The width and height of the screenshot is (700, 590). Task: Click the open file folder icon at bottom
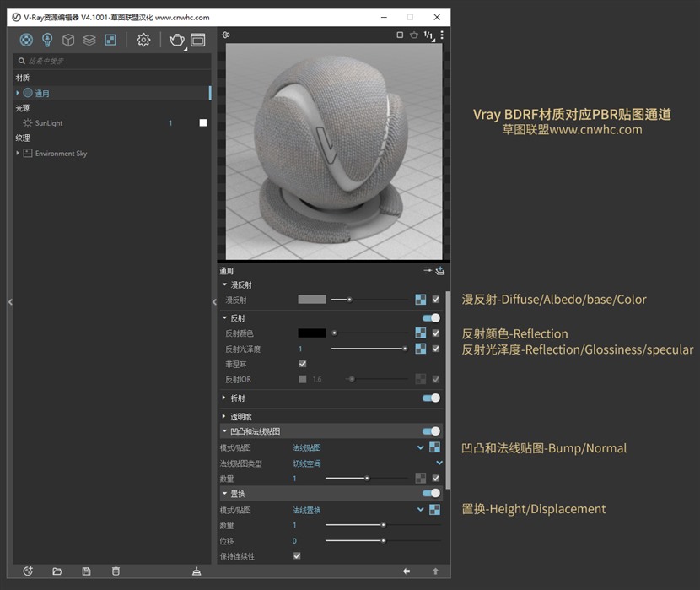pos(57,571)
